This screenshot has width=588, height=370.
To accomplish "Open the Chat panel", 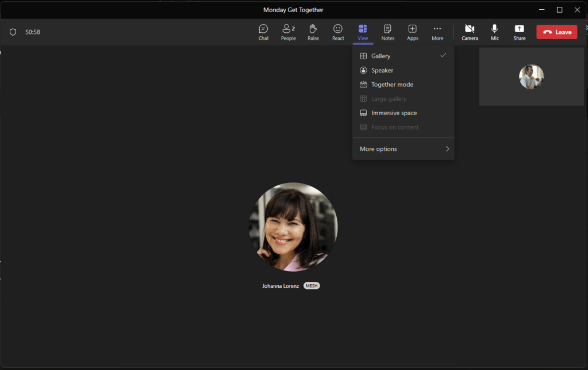I will tap(263, 32).
